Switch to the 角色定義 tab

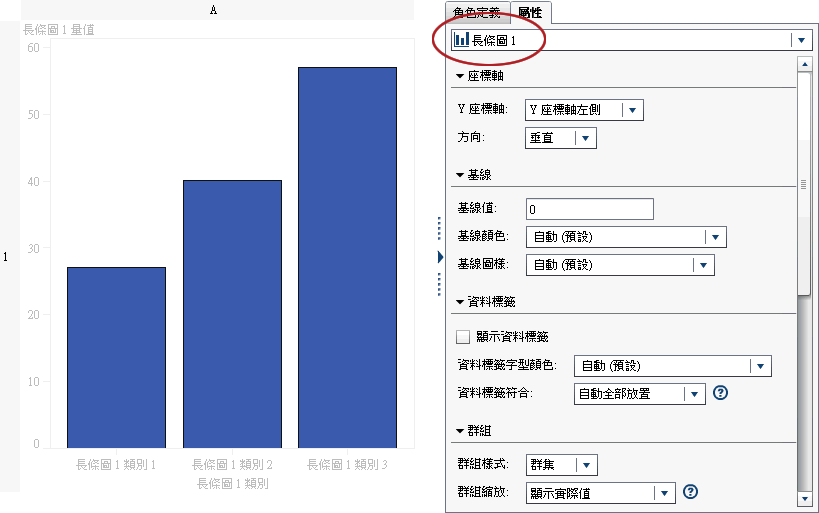[x=477, y=13]
